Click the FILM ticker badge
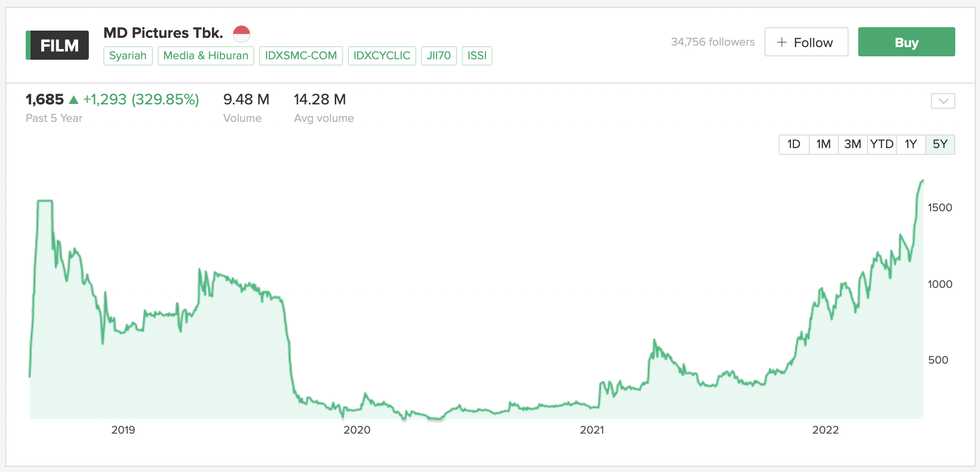The height and width of the screenshot is (472, 980). tap(57, 45)
